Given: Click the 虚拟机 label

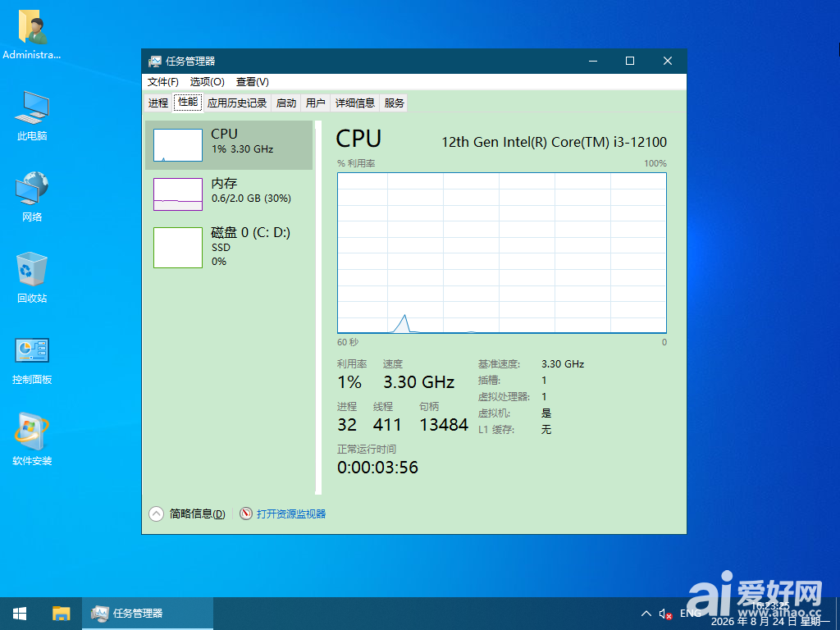Looking at the screenshot, I should coord(494,413).
